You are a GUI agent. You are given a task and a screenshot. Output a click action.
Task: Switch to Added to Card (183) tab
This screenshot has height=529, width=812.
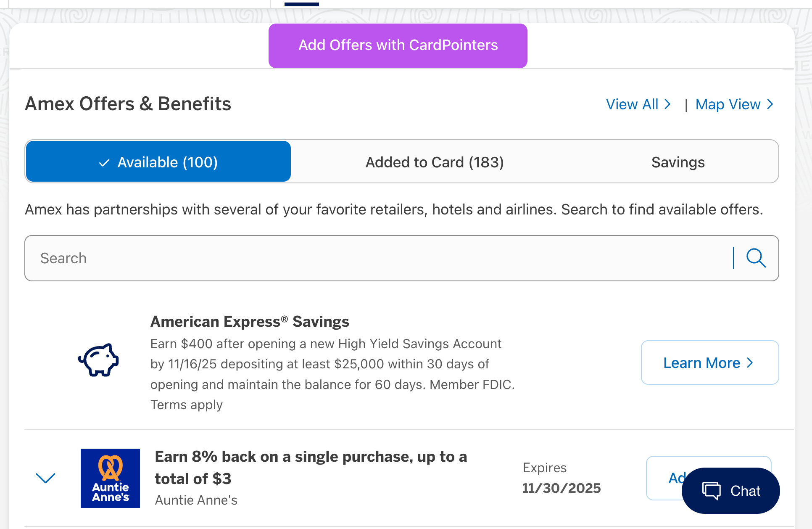[x=434, y=162]
